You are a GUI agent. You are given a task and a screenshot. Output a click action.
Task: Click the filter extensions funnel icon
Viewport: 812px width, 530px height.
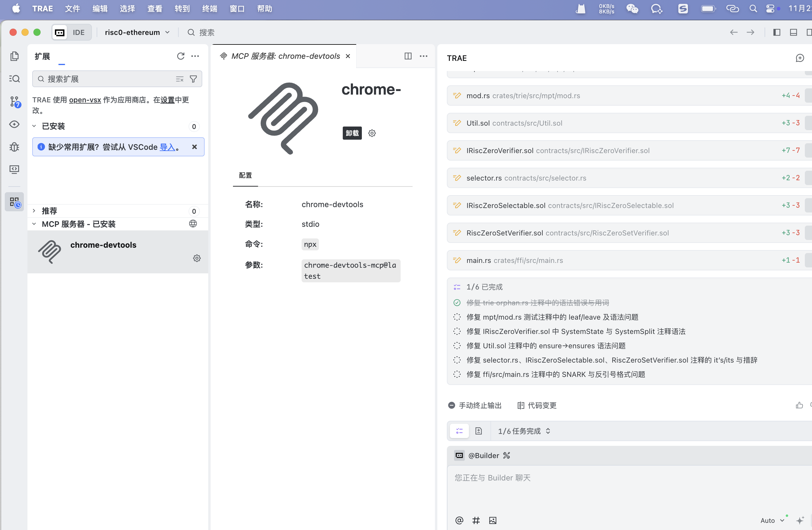point(193,79)
